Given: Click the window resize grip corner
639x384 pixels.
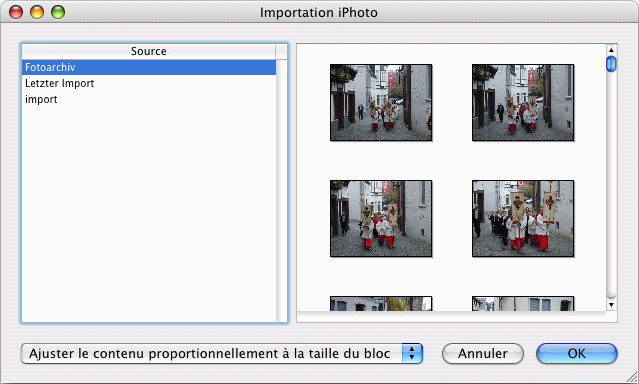Looking at the screenshot, I should click(632, 377).
